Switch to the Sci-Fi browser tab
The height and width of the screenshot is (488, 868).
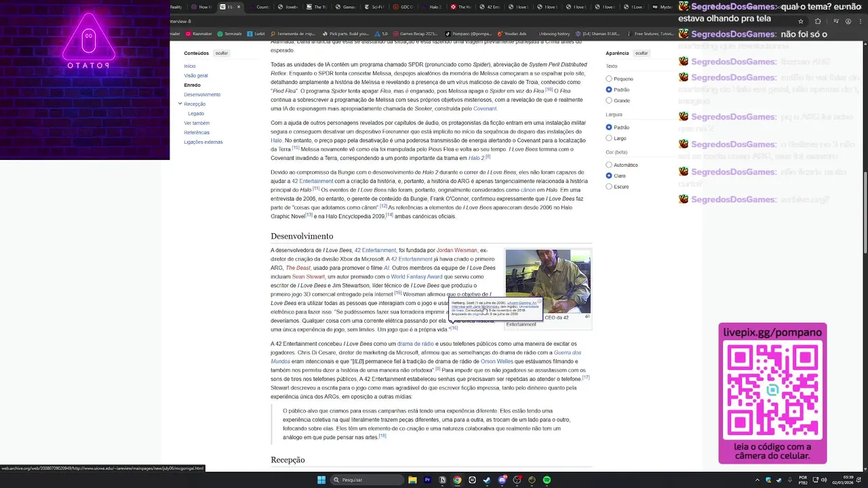[377, 7]
